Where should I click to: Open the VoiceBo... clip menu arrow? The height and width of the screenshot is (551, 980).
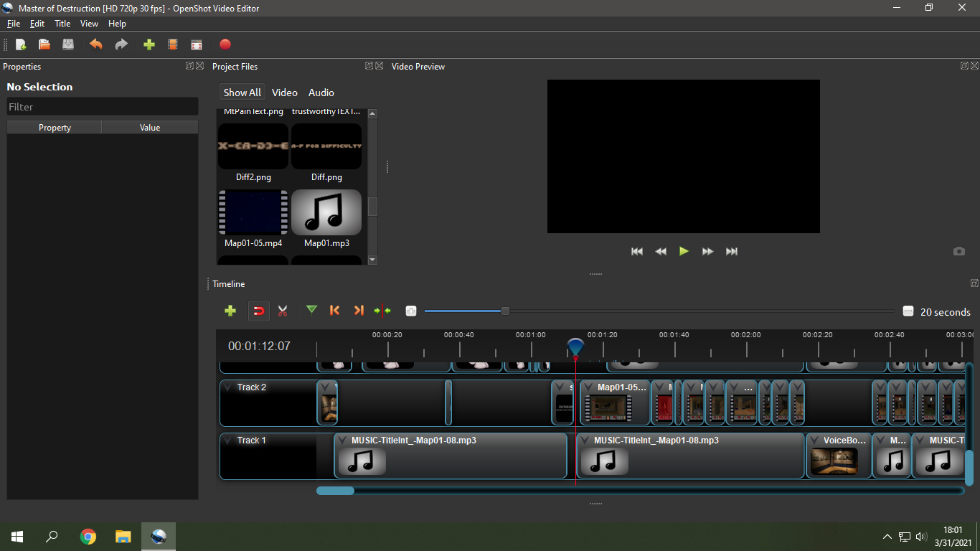pos(815,441)
